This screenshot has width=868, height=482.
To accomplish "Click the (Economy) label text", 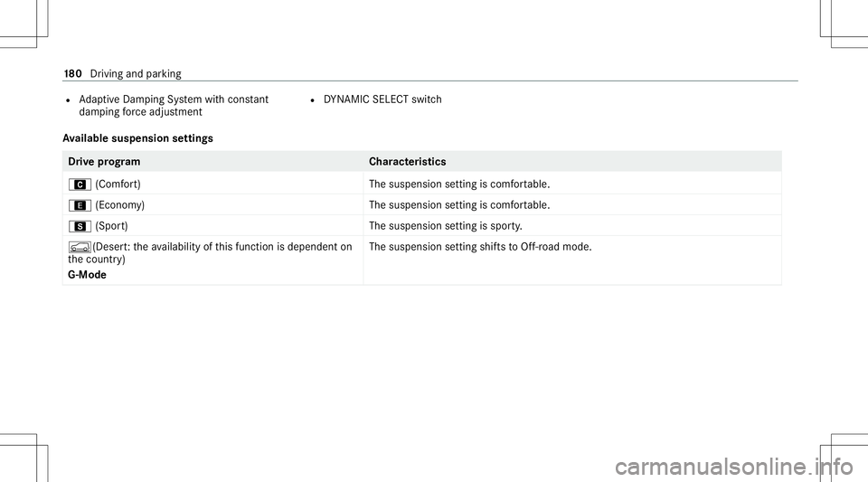I will 120,205.
